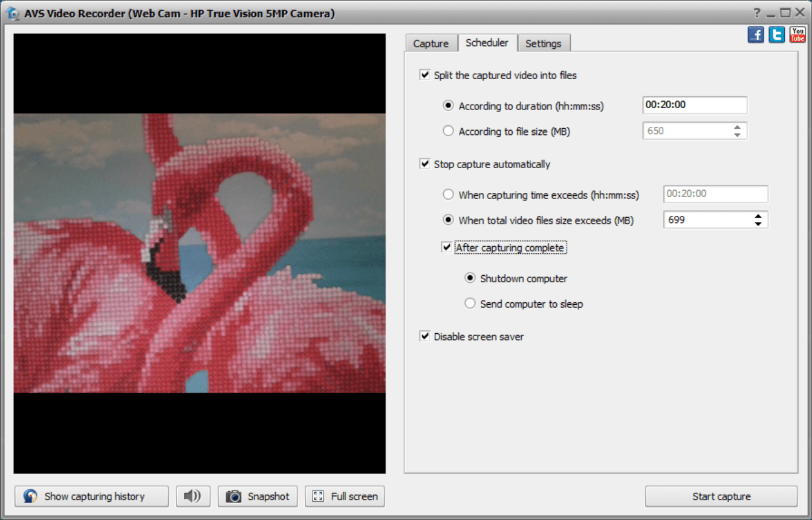Select When total video files size exceeds
The width and height of the screenshot is (812, 520).
[x=448, y=220]
